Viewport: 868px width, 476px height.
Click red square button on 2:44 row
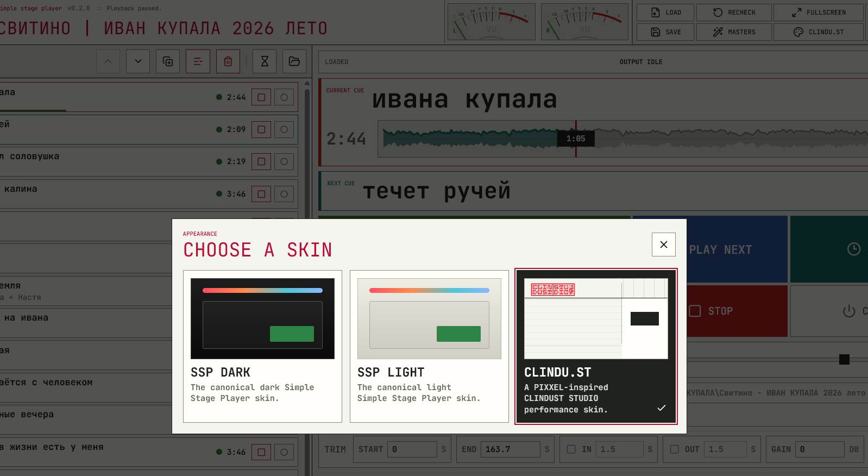pos(261,97)
